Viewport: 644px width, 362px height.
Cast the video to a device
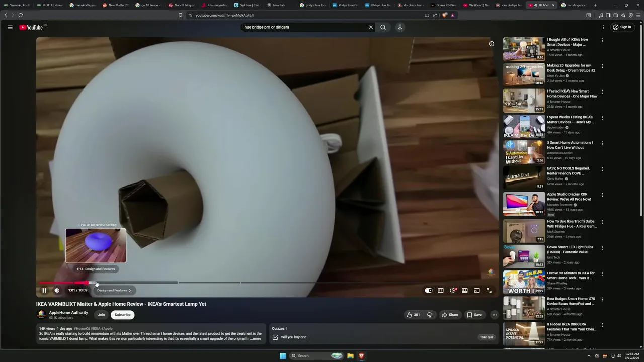pyautogui.click(x=477, y=290)
